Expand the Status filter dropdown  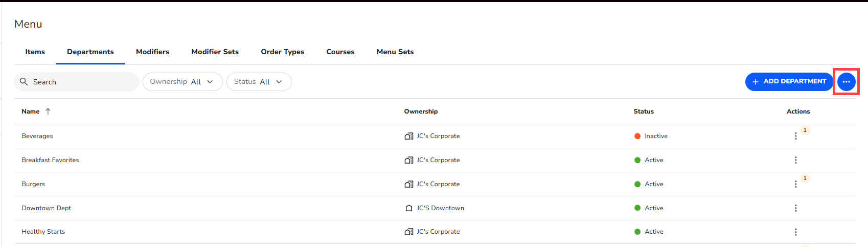[x=259, y=82]
